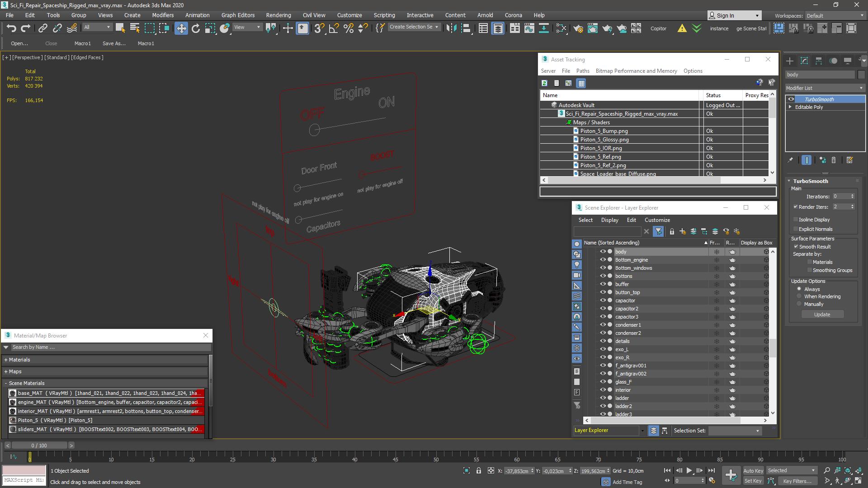Click the Undo arrow icon
The width and height of the screenshot is (868, 488).
click(11, 28)
